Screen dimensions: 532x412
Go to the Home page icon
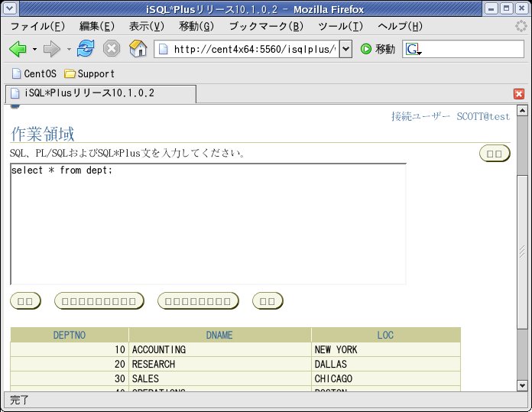pyautogui.click(x=138, y=48)
